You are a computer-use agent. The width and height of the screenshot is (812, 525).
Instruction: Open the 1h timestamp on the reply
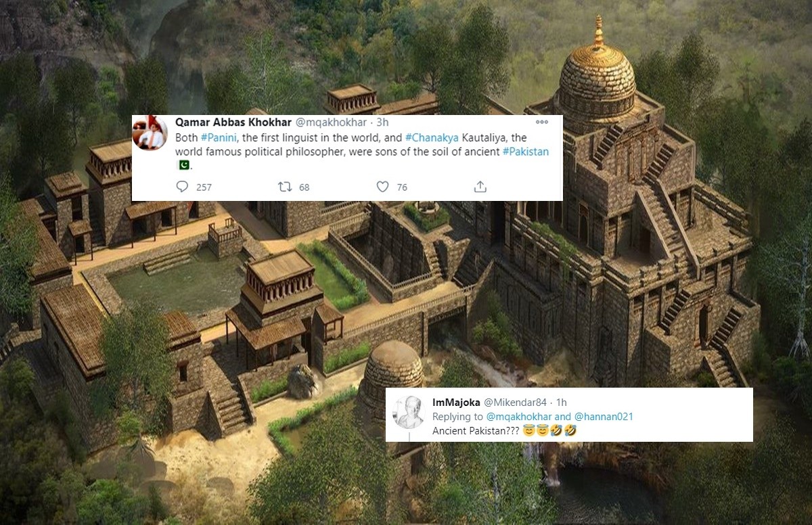[x=562, y=403]
